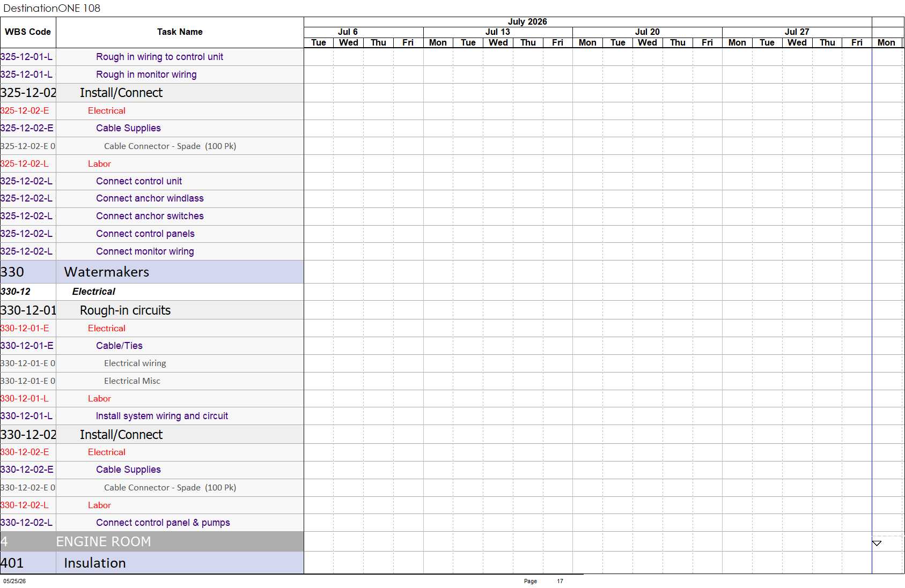Select the Cable/Ties row

click(152, 346)
